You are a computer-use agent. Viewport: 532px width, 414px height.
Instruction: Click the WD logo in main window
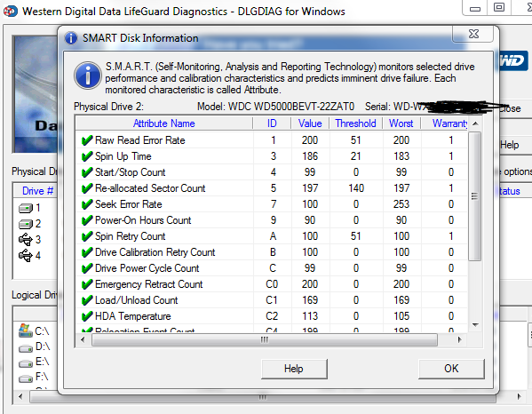pos(513,60)
